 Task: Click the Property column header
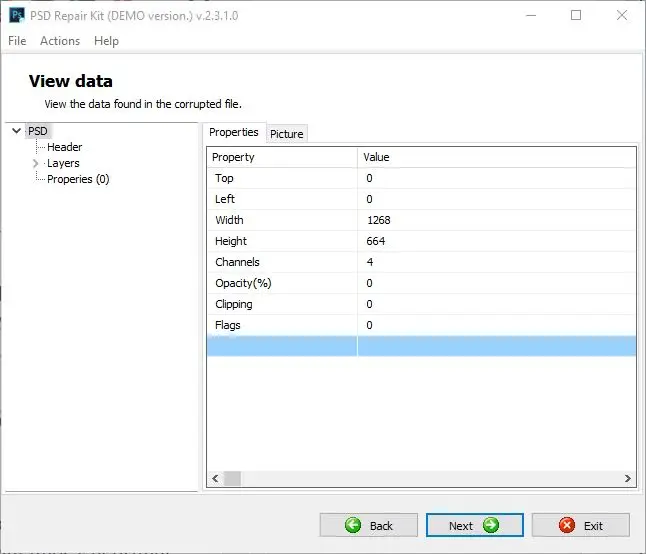(x=282, y=157)
